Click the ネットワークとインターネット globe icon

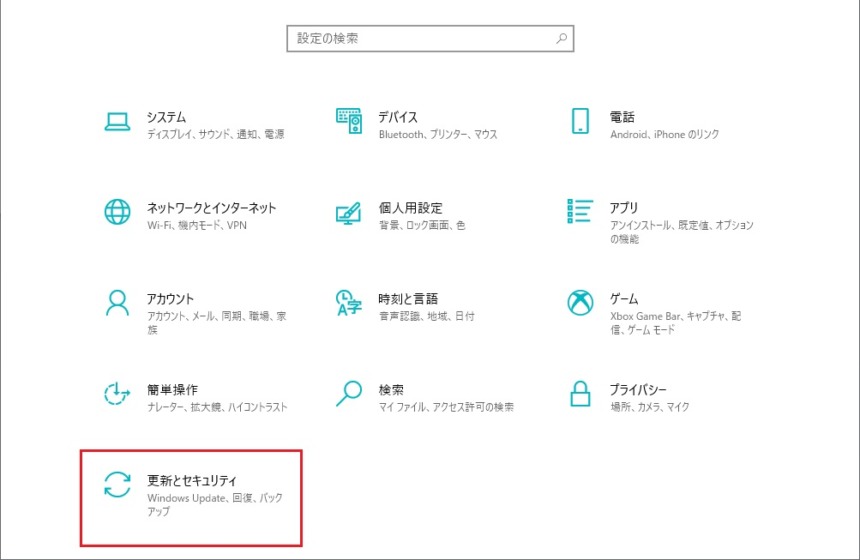coord(117,212)
